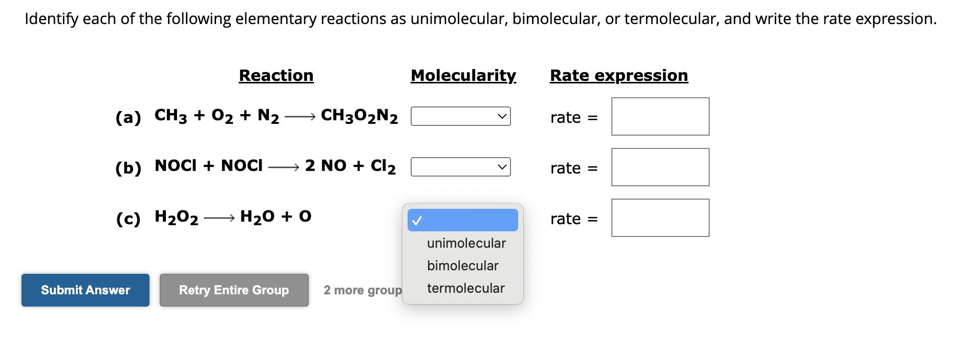Open the molecularity dropdown for reaction (a)

pyautogui.click(x=459, y=116)
